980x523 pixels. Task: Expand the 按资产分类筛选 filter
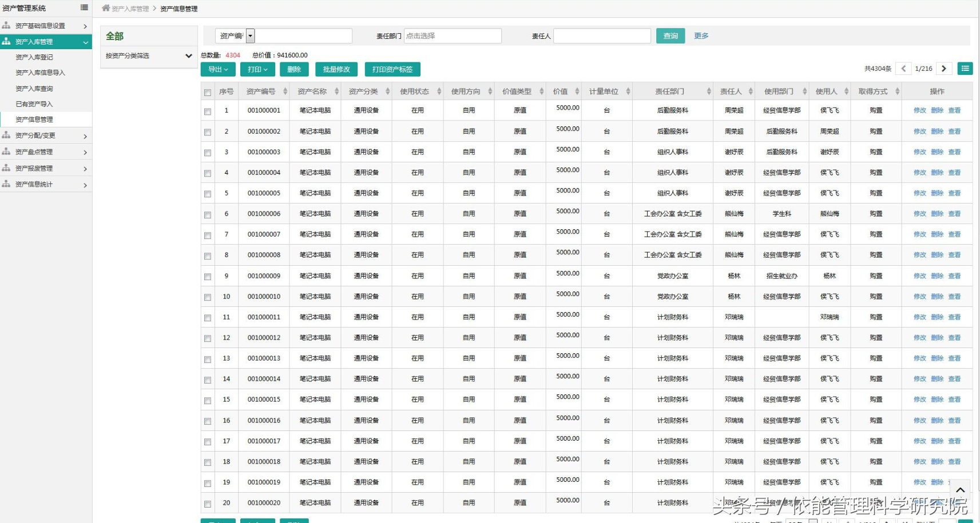pos(188,56)
